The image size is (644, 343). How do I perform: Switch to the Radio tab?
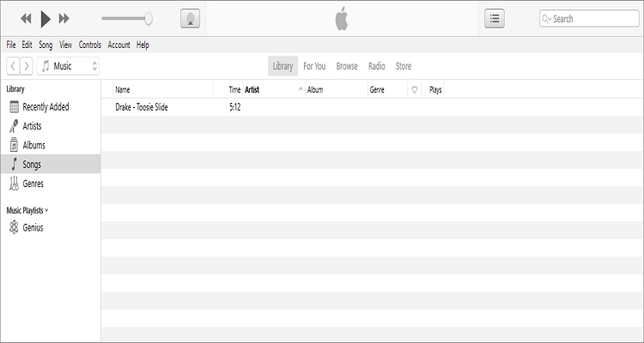pyautogui.click(x=377, y=66)
